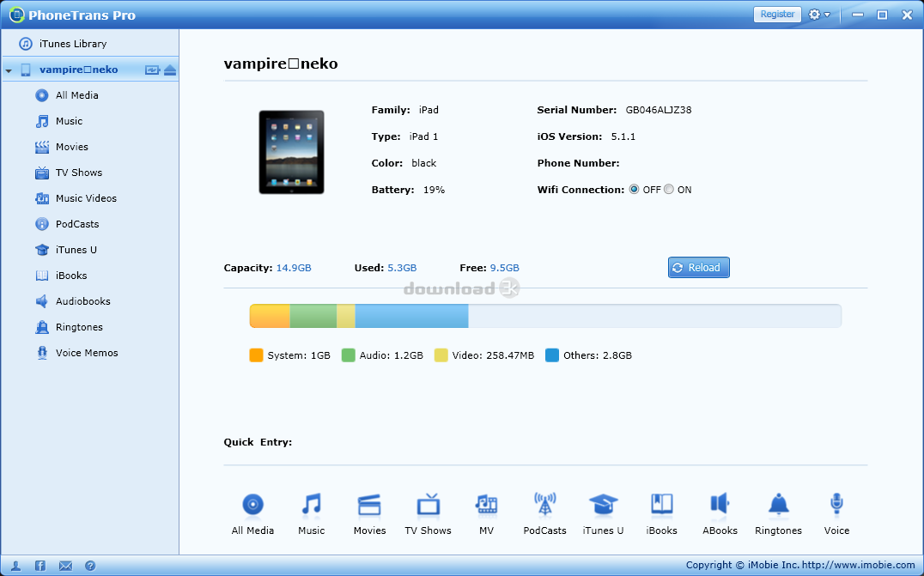Click the serial number GB046ALJZ38

[659, 110]
